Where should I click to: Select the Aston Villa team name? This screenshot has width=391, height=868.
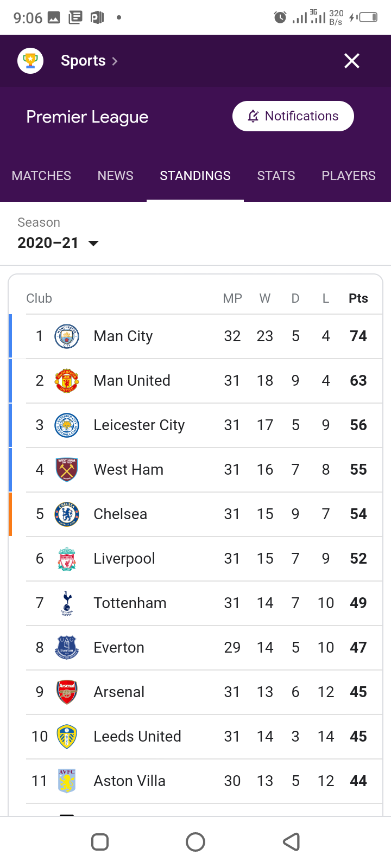(x=129, y=781)
